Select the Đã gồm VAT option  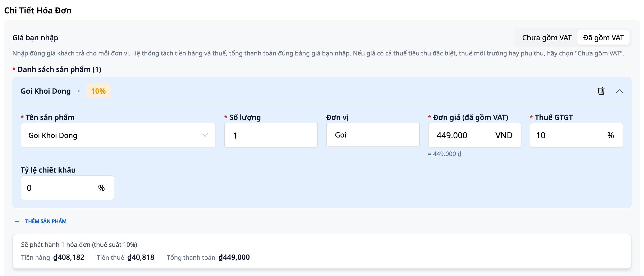[603, 38]
